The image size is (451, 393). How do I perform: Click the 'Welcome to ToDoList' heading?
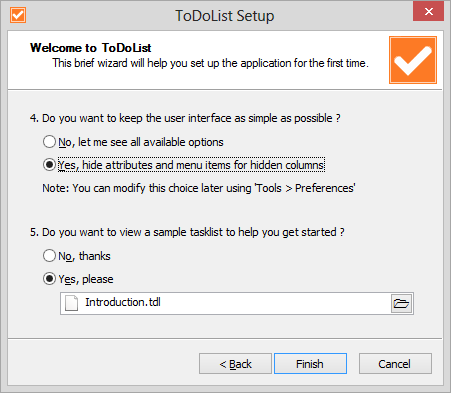91,48
